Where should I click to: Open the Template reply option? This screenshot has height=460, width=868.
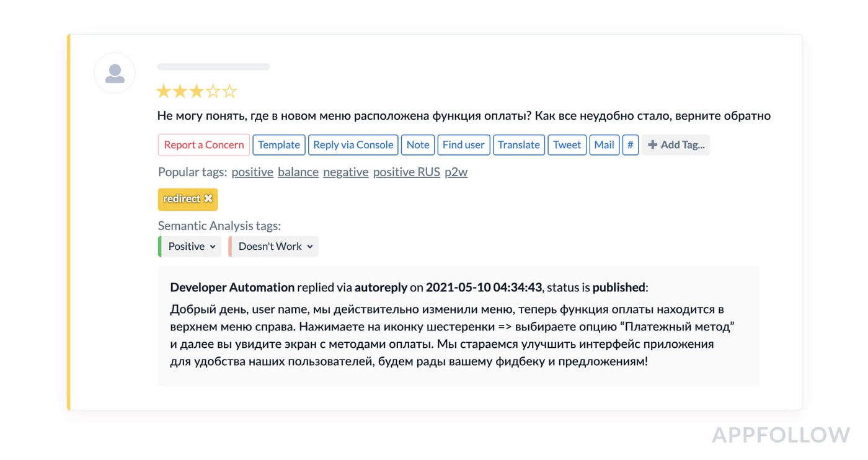coord(279,145)
